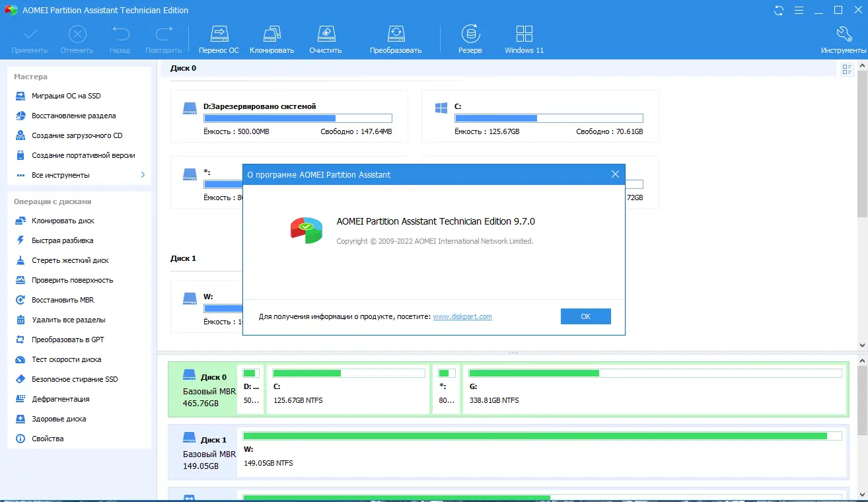868x502 pixels.
Task: Click the Применить (Apply) checkmark toolbar icon
Action: point(30,34)
